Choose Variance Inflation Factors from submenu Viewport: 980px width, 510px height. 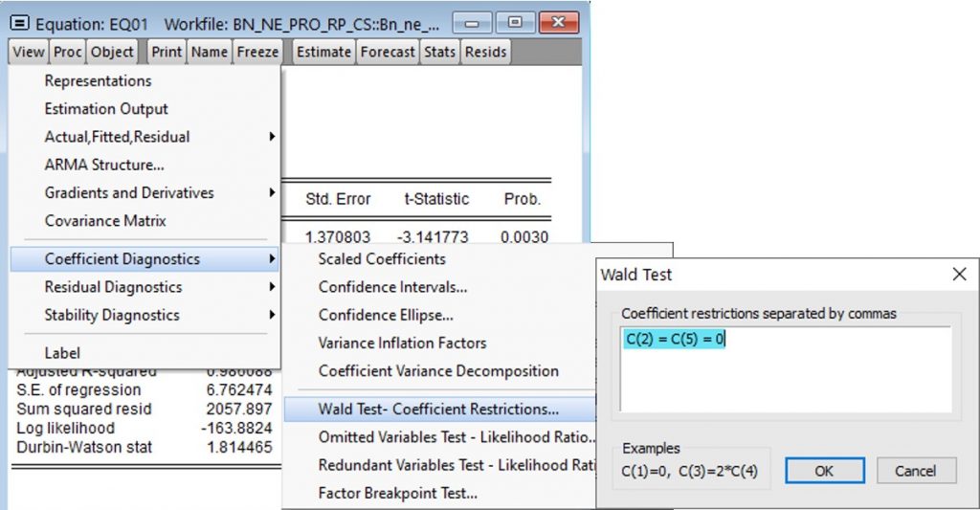[x=402, y=343]
